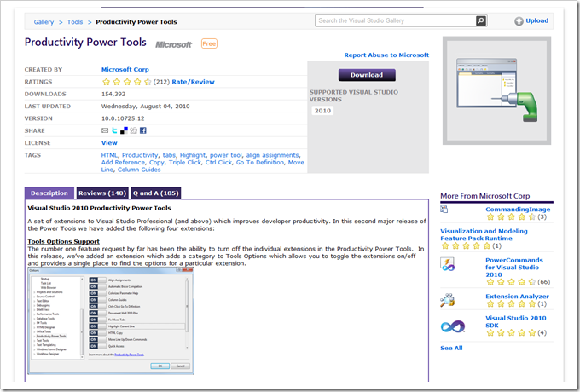Toggle Colorized Parameter Help switch
The width and height of the screenshot is (580, 392).
[x=97, y=293]
